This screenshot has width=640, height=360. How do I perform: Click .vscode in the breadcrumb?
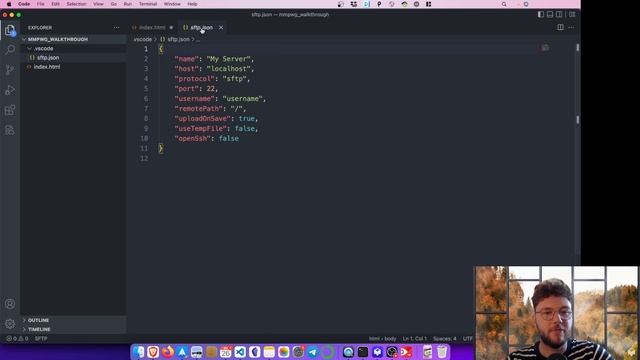[x=142, y=39]
